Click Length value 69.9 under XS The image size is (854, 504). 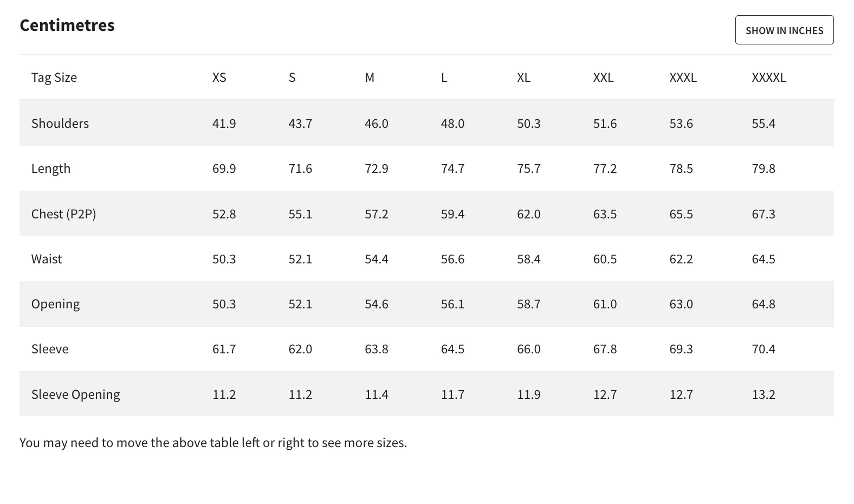224,168
